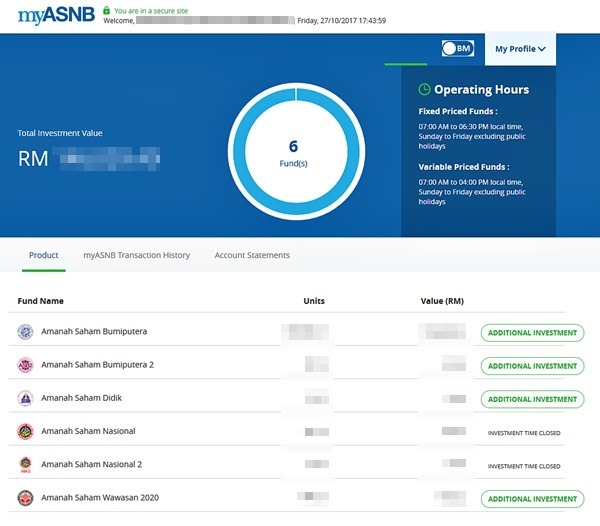Click the Amanah Saham Didik fund name
This screenshot has width=600, height=526.
pyautogui.click(x=82, y=398)
